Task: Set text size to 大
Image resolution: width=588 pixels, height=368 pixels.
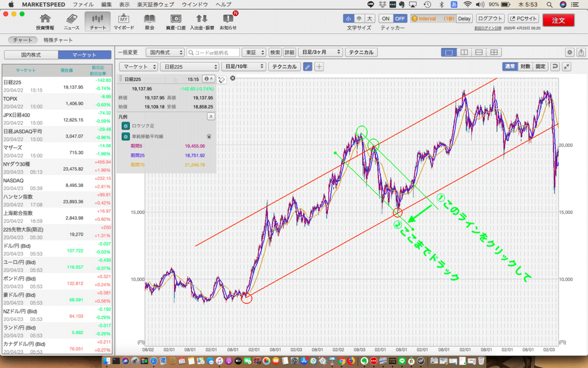Action: point(370,19)
